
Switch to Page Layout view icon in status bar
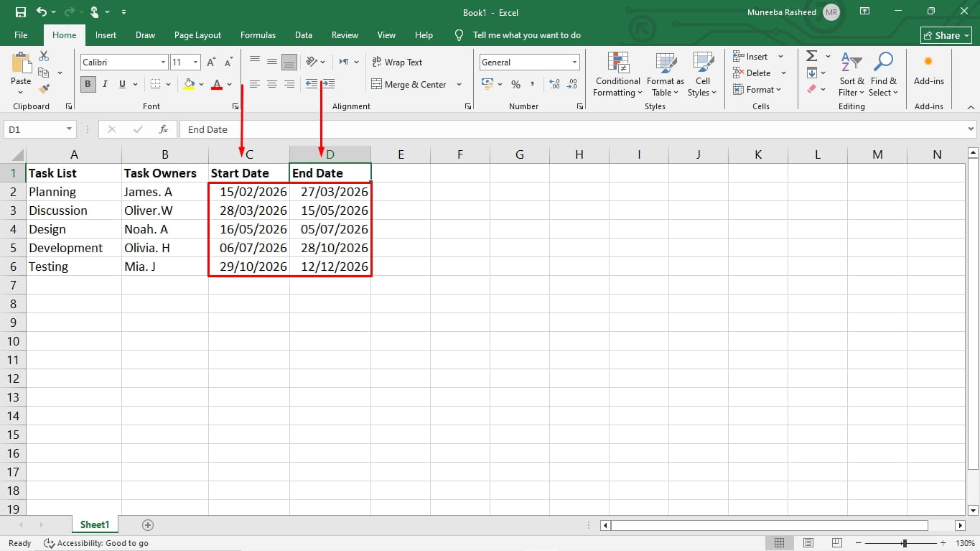[x=808, y=543]
